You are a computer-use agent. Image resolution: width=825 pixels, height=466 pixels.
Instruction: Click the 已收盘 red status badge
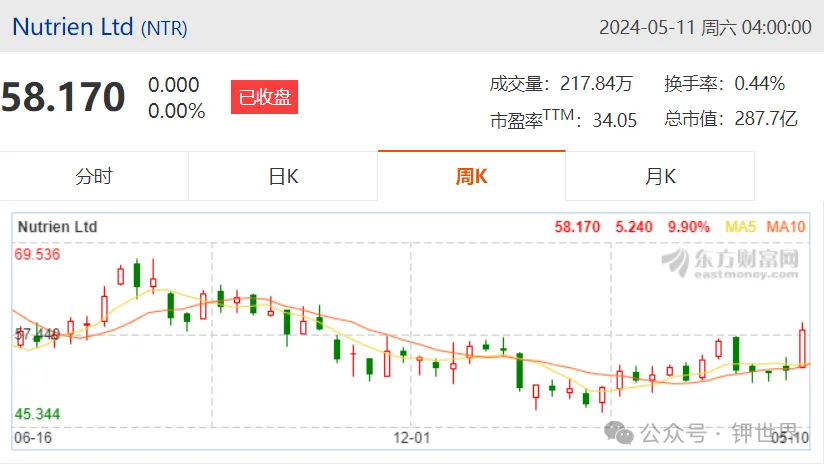[265, 97]
